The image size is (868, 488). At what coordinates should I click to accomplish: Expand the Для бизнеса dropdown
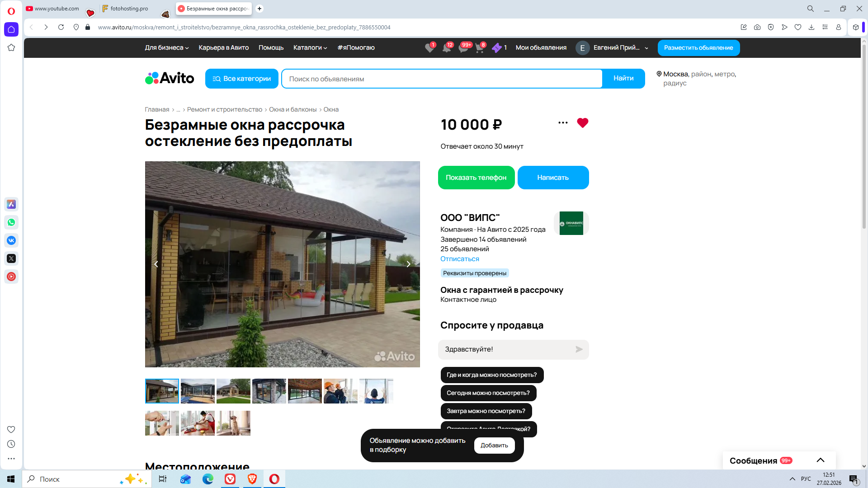[166, 48]
